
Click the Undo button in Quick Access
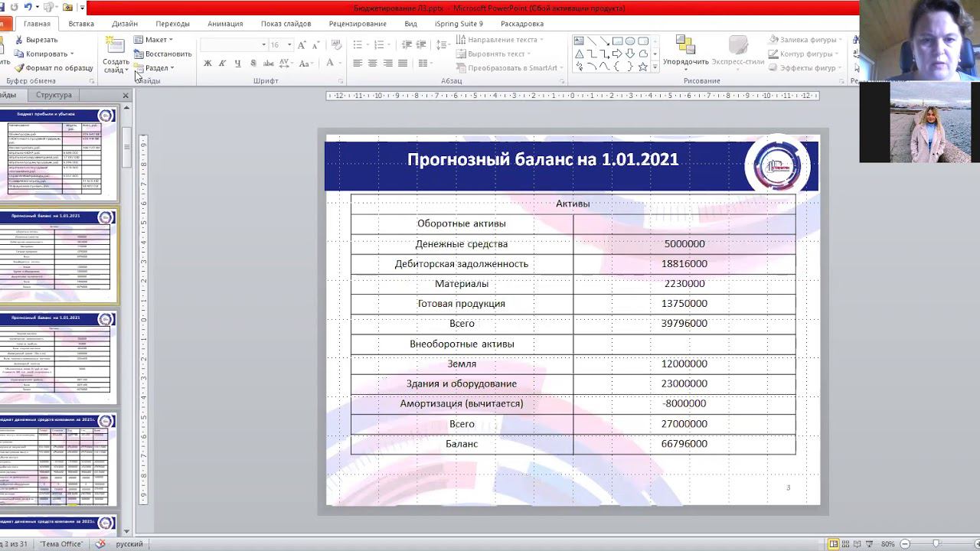point(28,7)
